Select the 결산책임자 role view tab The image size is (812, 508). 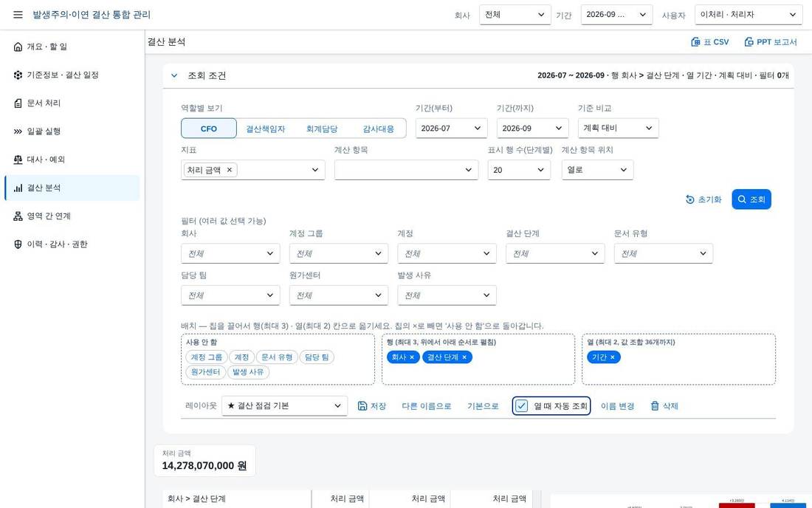tap(265, 128)
